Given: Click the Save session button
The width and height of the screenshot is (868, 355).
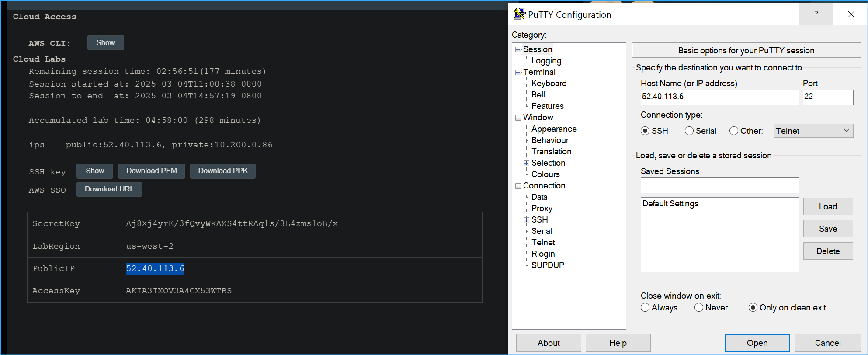Looking at the screenshot, I should pos(828,229).
